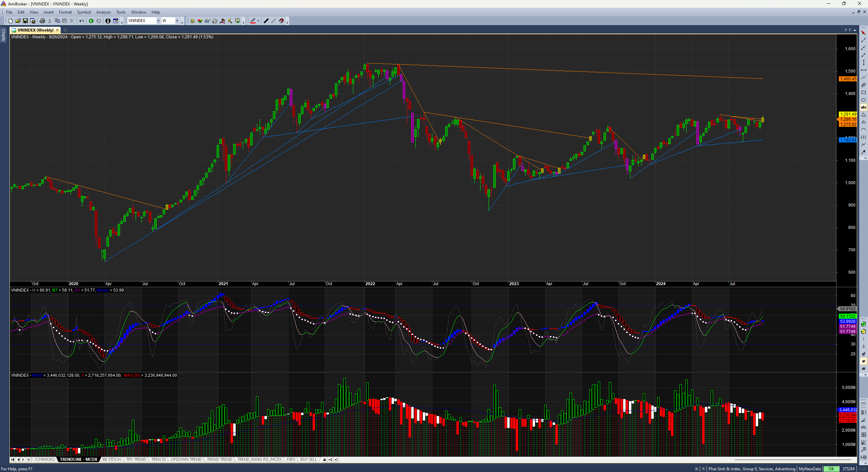The height and width of the screenshot is (472, 868).
Task: Click the Apply Indicator red-green icon
Action: 200,21
